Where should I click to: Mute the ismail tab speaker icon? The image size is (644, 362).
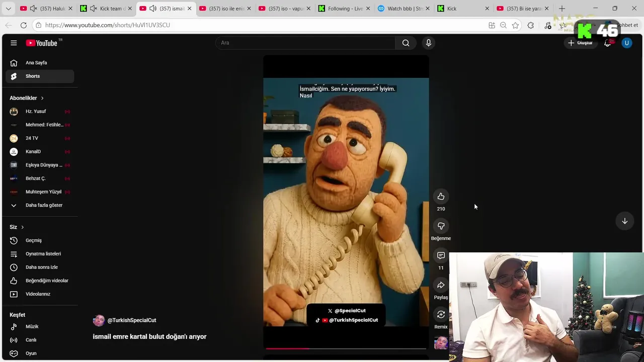coord(153,9)
